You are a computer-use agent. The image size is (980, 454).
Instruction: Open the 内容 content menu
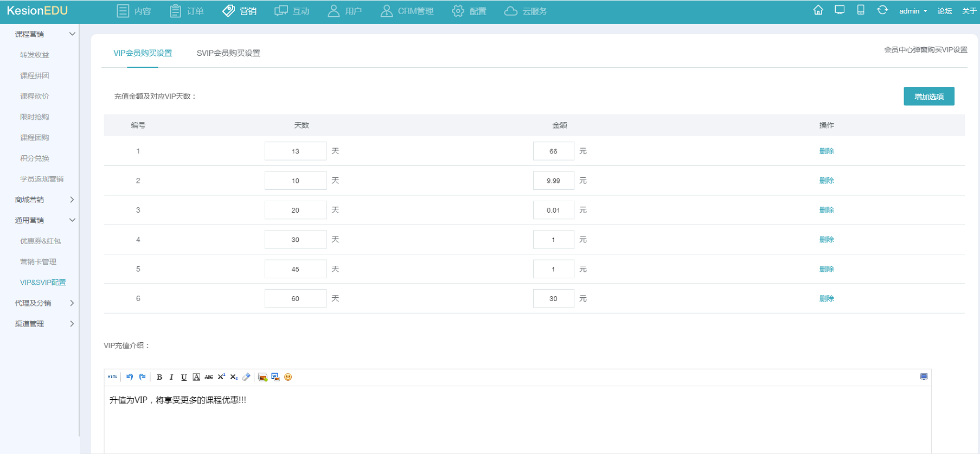[x=134, y=11]
